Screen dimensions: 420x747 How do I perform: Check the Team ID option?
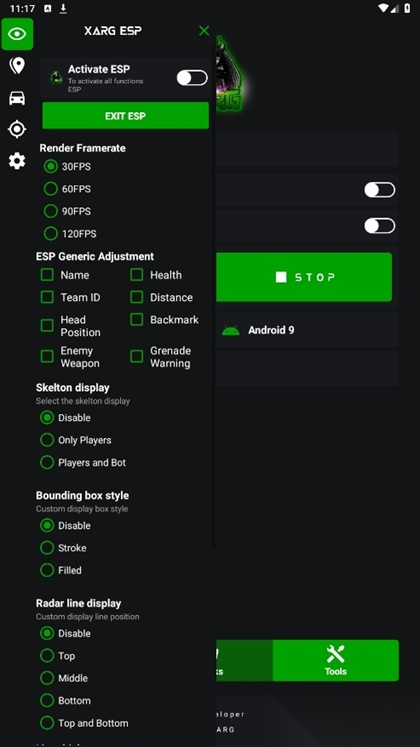pyautogui.click(x=47, y=297)
